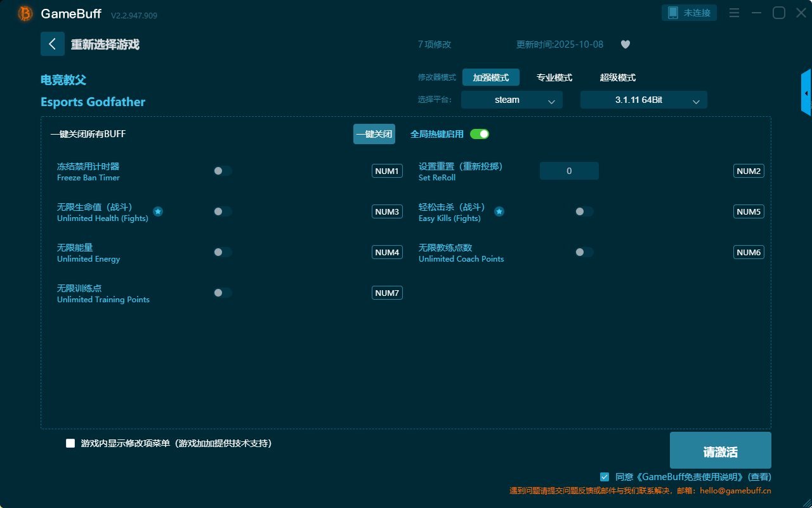The height and width of the screenshot is (508, 812).
Task: Click star badge beside Unlimited Health
Action: click(x=158, y=211)
